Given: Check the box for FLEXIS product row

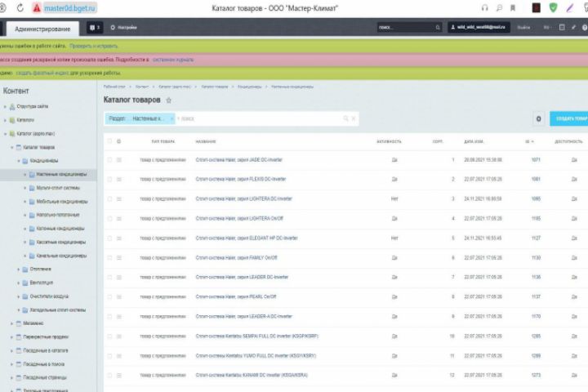Looking at the screenshot, I should pos(109,180).
